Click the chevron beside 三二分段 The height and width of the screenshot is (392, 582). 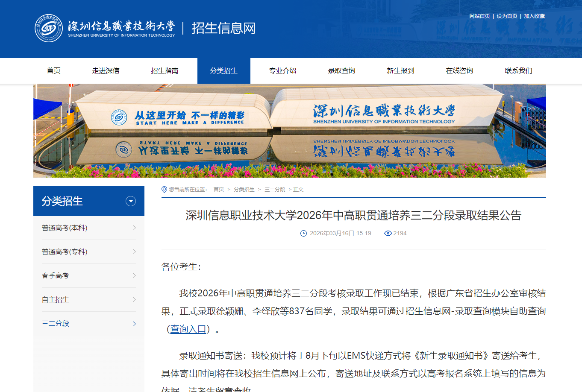(135, 323)
